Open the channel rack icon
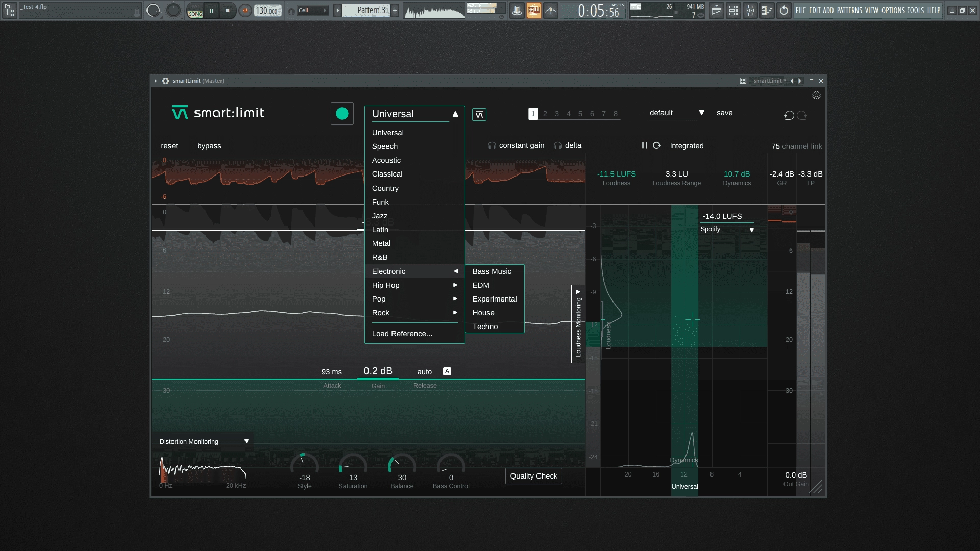The width and height of the screenshot is (980, 551). coord(733,10)
